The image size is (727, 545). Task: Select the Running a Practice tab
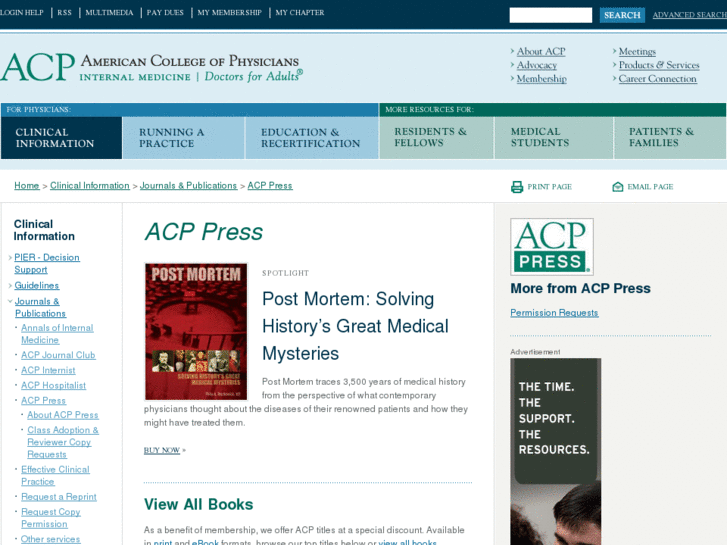(x=184, y=138)
